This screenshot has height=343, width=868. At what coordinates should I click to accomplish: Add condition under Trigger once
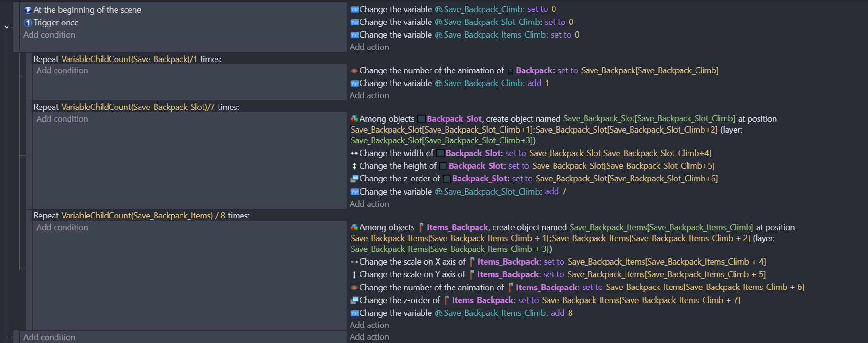pyautogui.click(x=49, y=35)
